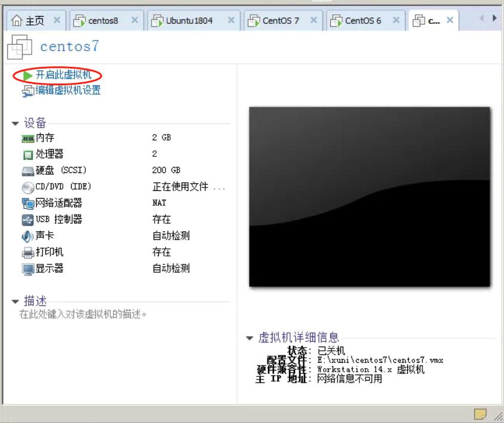Close the CentOS 6 tab
Image resolution: width=504 pixels, height=423 pixels.
[x=397, y=20]
